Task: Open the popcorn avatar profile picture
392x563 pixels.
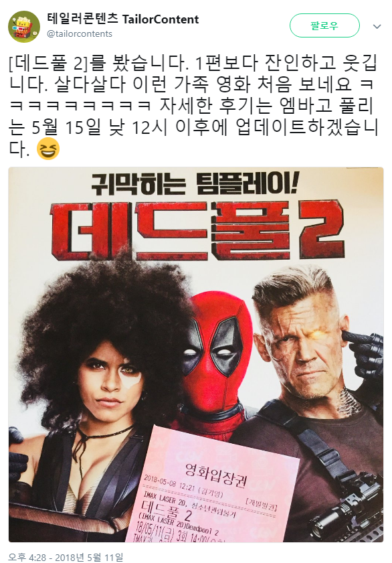Action: click(x=24, y=27)
